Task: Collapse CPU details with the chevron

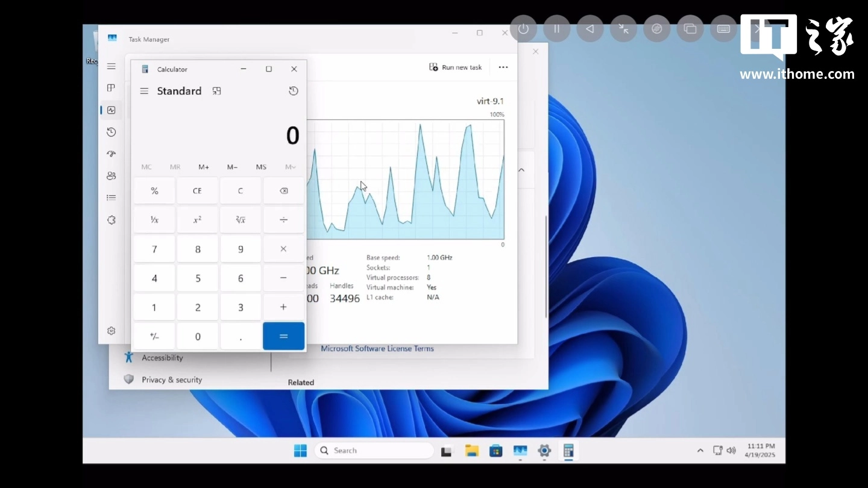Action: point(521,170)
